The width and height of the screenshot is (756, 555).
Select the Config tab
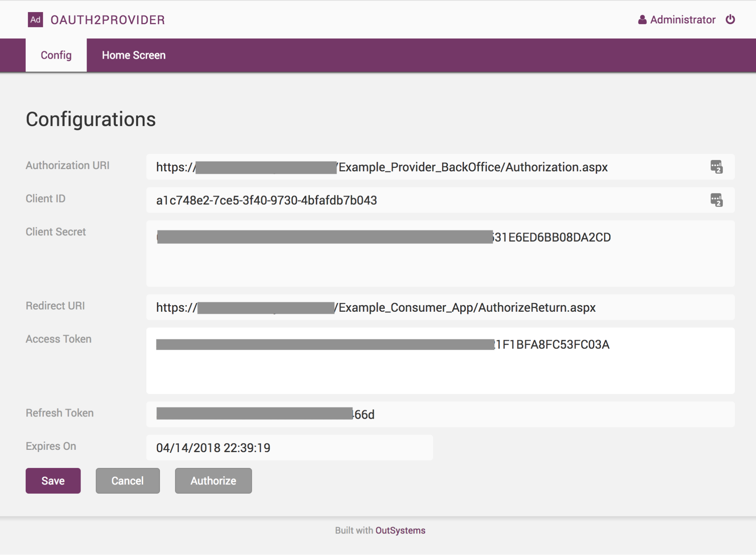pyautogui.click(x=56, y=55)
